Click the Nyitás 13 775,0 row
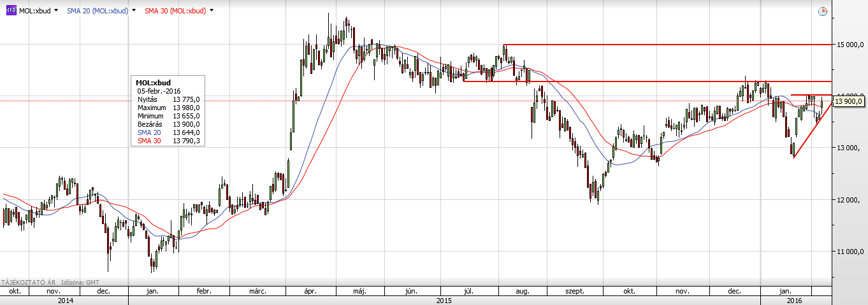The height and width of the screenshot is (305, 868). 168,99
